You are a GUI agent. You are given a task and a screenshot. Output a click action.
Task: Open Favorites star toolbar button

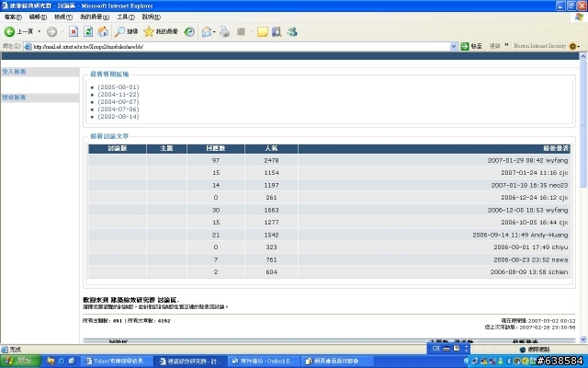(x=161, y=32)
